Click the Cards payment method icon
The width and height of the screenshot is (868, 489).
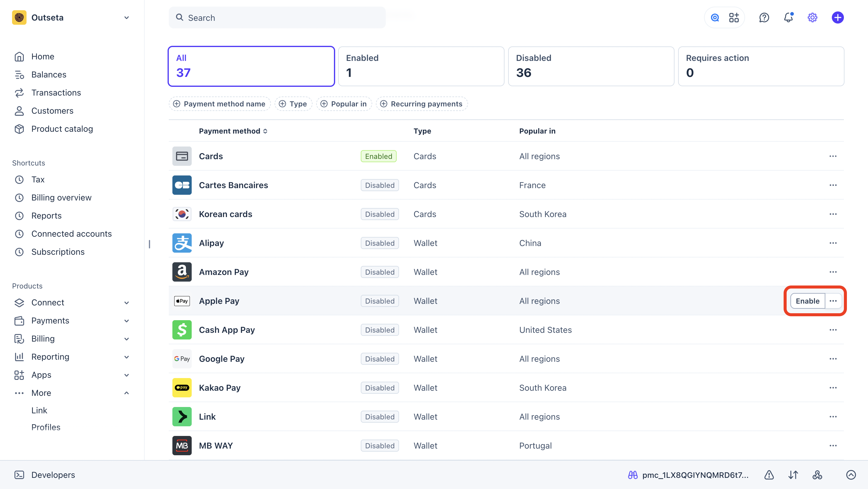[182, 156]
